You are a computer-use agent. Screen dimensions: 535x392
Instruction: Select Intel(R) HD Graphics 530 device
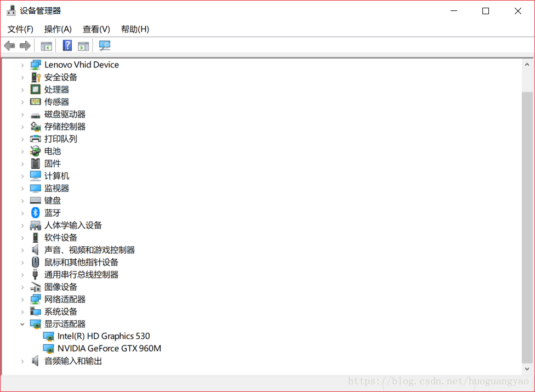[x=104, y=336]
